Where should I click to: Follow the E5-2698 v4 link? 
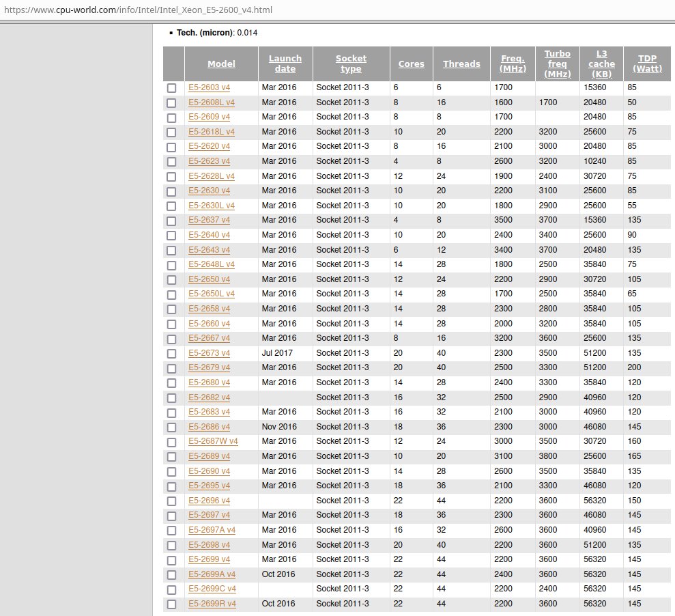(210, 545)
